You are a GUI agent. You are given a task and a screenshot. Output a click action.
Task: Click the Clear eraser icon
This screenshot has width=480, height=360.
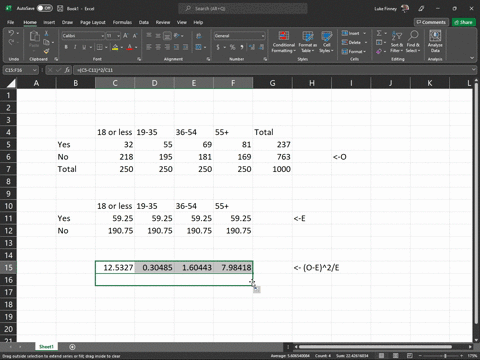(379, 51)
